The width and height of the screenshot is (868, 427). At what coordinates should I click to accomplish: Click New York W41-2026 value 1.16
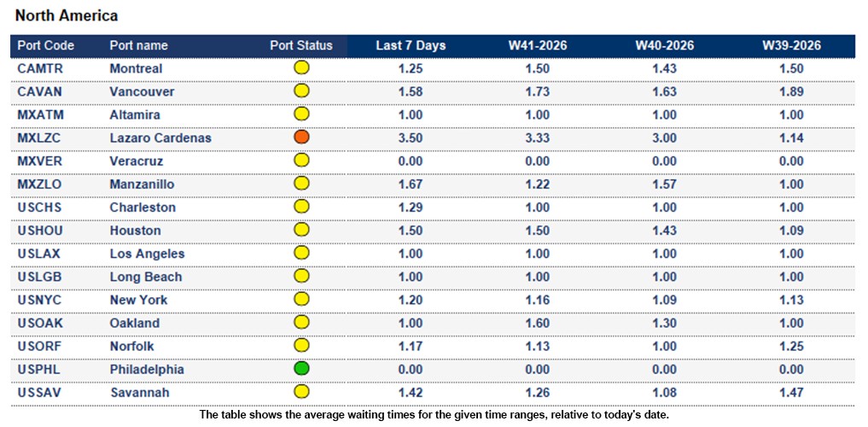coord(538,301)
